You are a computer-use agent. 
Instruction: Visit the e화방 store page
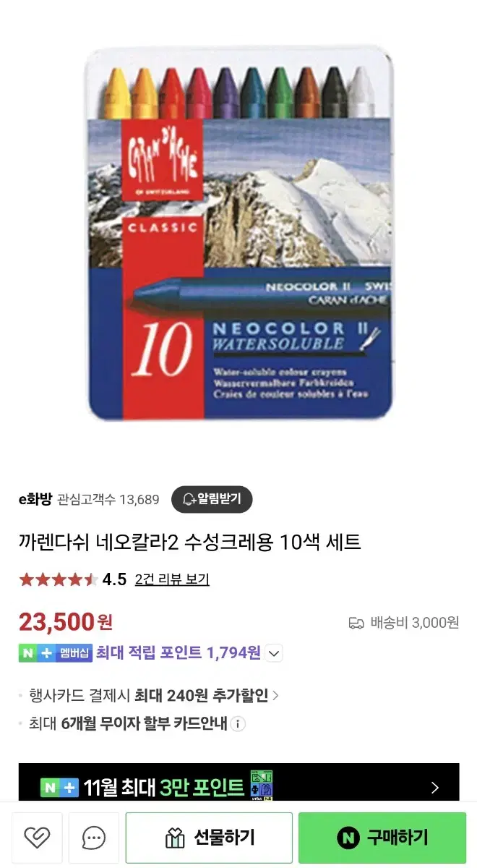tap(35, 499)
